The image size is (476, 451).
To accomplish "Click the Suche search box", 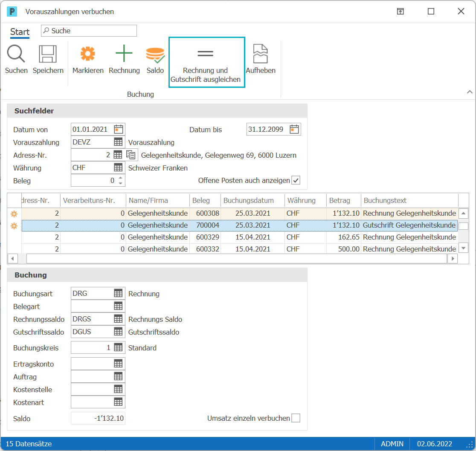I will point(89,31).
